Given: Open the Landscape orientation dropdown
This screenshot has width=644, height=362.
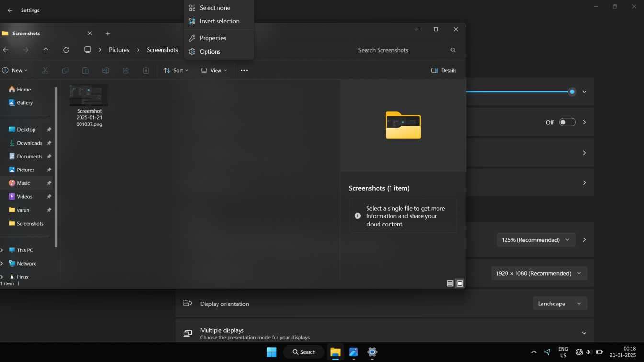Looking at the screenshot, I should point(560,304).
